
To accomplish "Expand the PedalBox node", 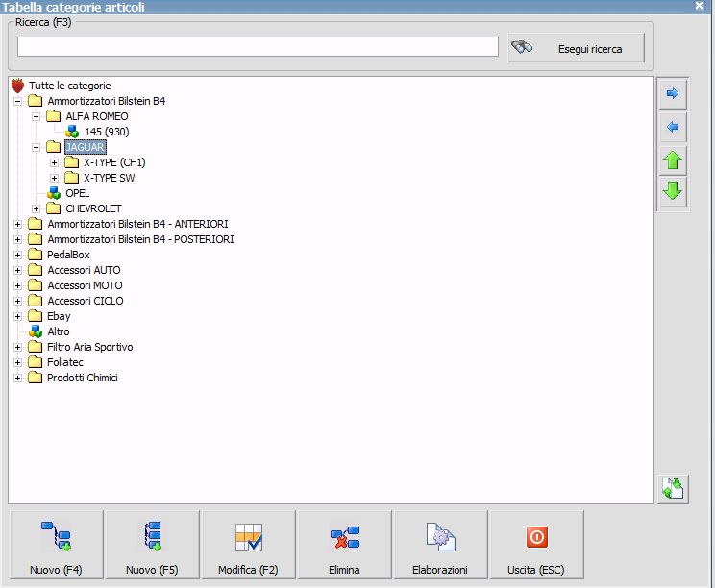I will point(18,255).
